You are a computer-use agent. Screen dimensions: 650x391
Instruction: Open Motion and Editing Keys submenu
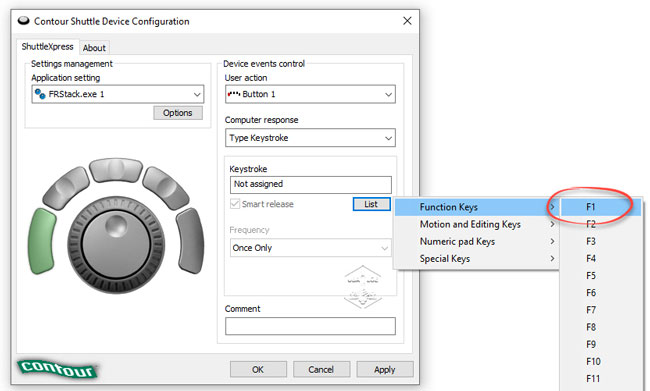pyautogui.click(x=477, y=224)
